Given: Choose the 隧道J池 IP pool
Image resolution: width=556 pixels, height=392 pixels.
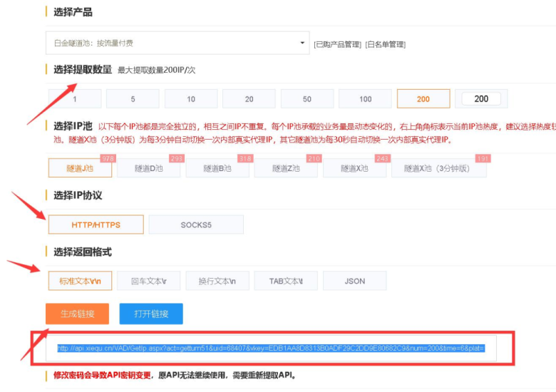Looking at the screenshot, I should [x=80, y=168].
